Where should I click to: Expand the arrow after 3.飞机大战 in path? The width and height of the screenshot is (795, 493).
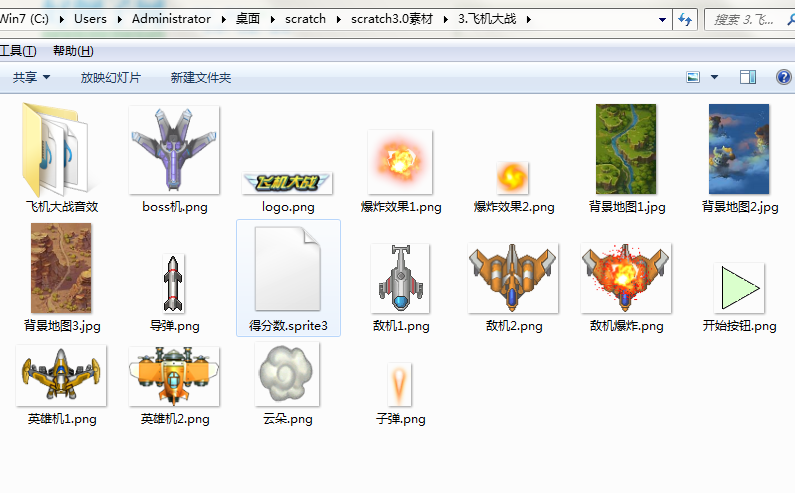(529, 20)
